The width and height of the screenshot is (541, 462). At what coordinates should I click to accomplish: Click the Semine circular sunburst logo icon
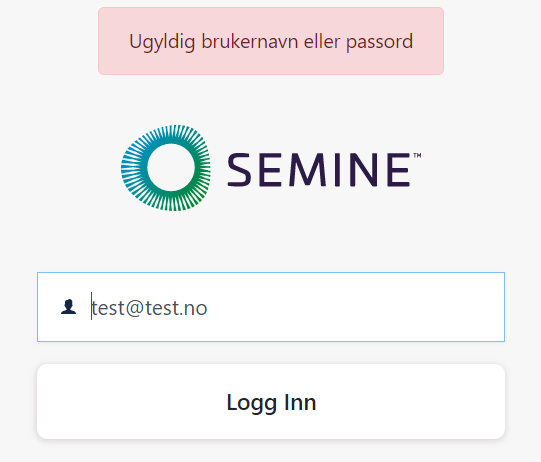[166, 168]
